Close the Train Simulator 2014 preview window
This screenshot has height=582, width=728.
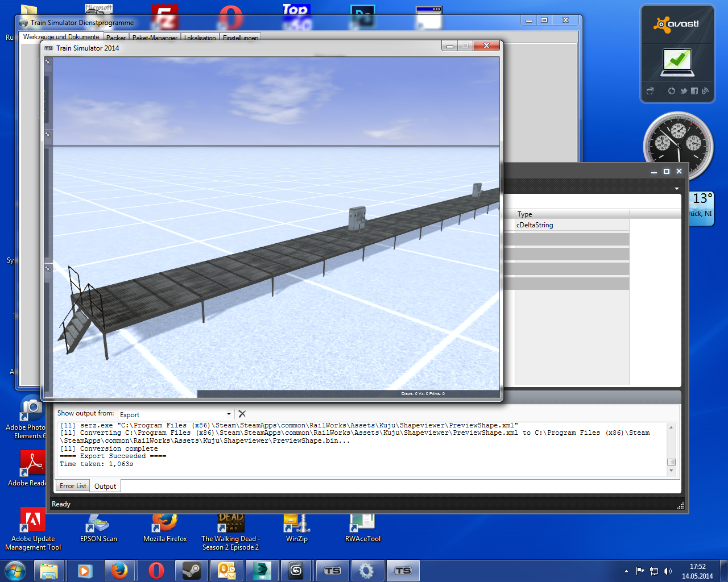click(x=486, y=46)
